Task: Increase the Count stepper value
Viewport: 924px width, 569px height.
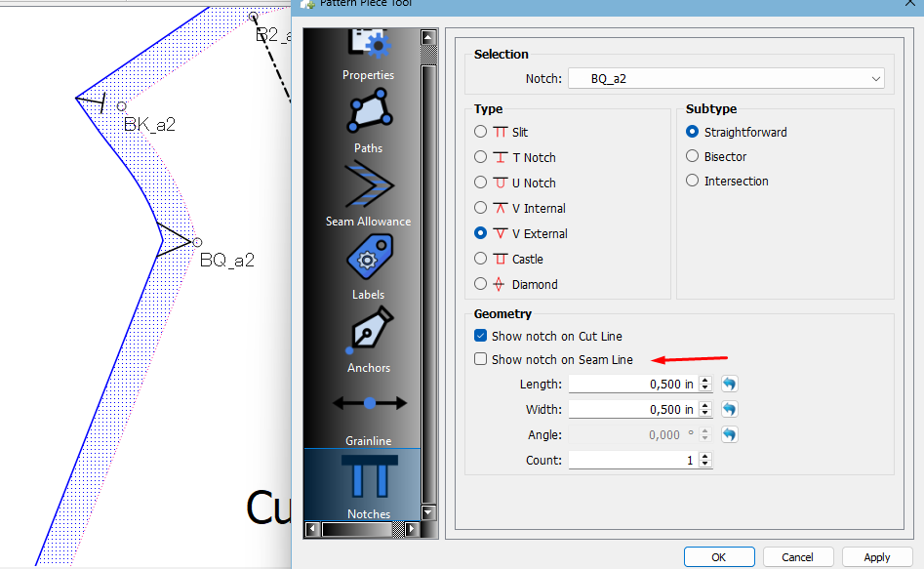Action: pyautogui.click(x=705, y=456)
